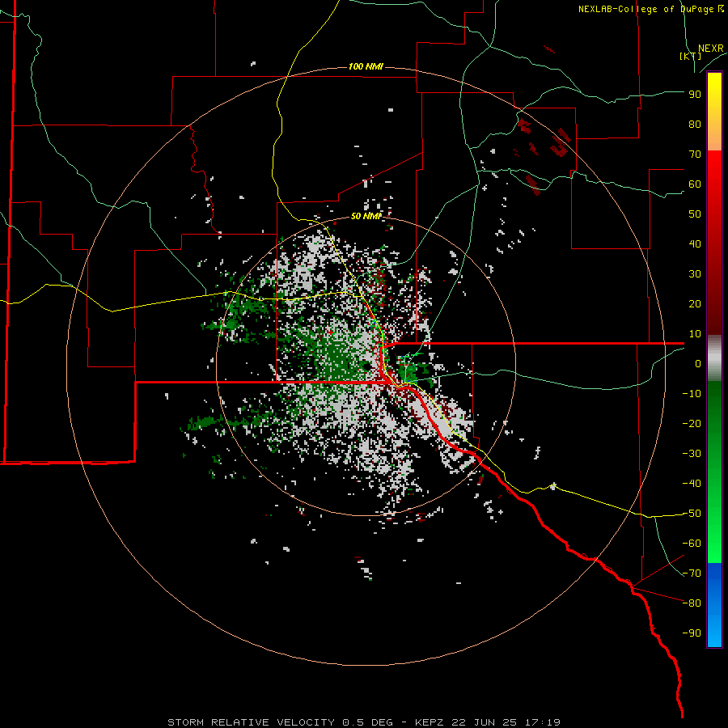The height and width of the screenshot is (728, 728).
Task: Pick the gray zero-velocity color bar segment
Action: pyautogui.click(x=714, y=358)
